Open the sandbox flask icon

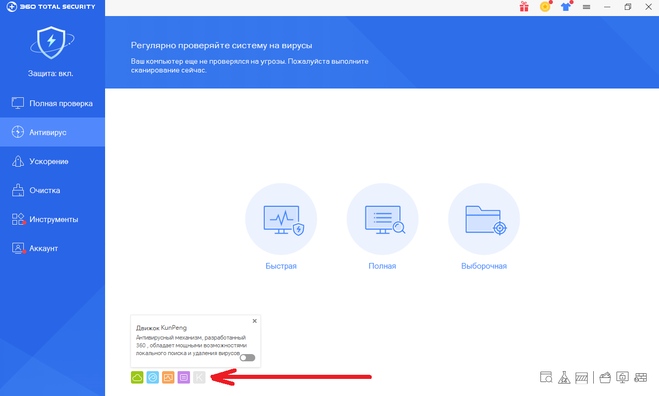564,378
